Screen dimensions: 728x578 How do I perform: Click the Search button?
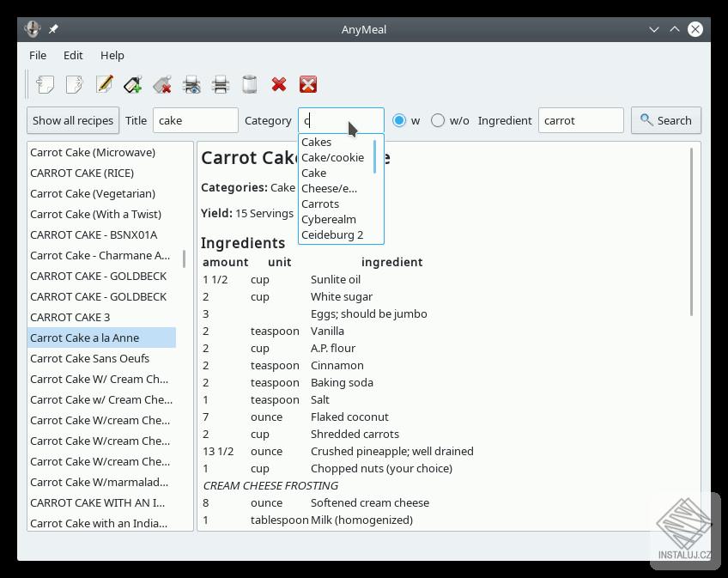point(666,121)
